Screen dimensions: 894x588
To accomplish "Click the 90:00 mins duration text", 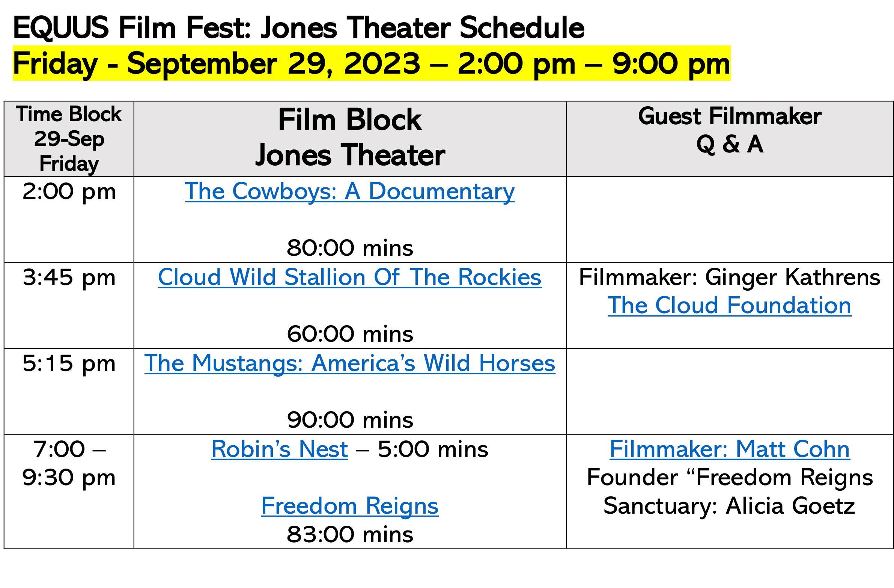I will tap(350, 420).
